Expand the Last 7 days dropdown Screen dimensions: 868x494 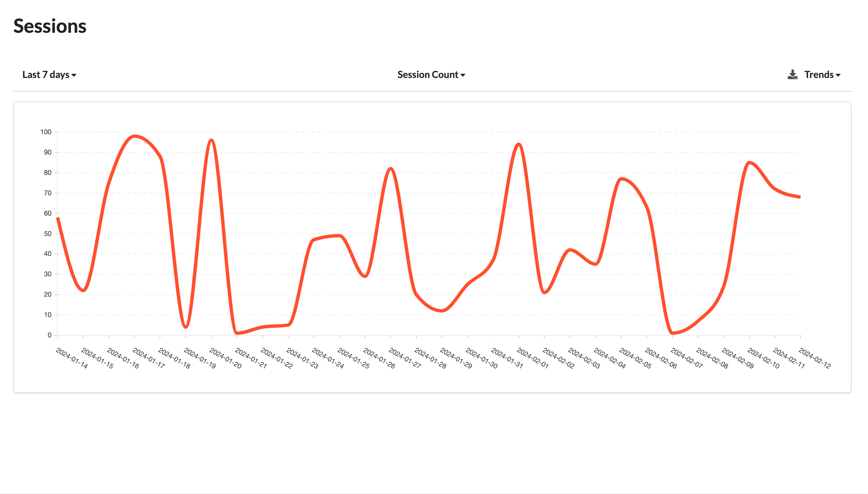[x=49, y=74]
